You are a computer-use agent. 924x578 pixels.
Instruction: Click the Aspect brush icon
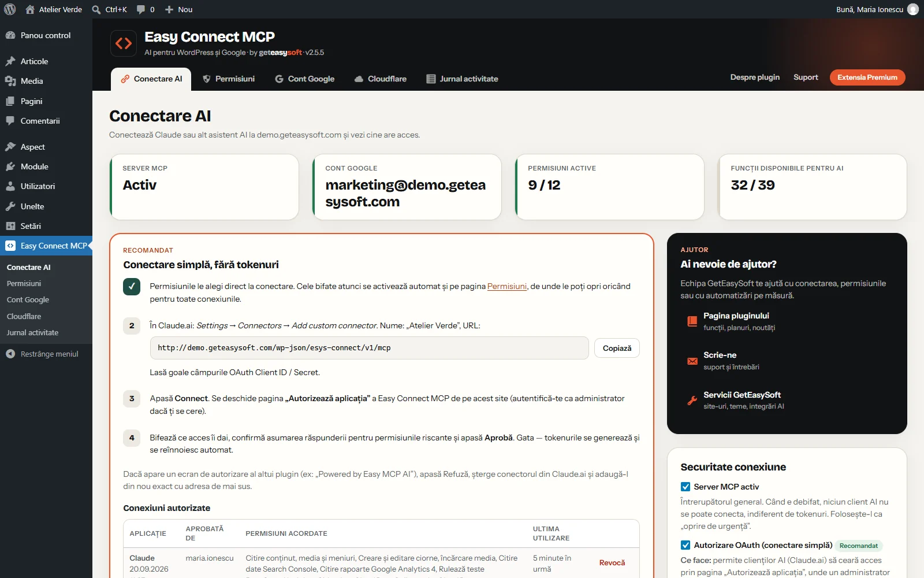click(10, 147)
